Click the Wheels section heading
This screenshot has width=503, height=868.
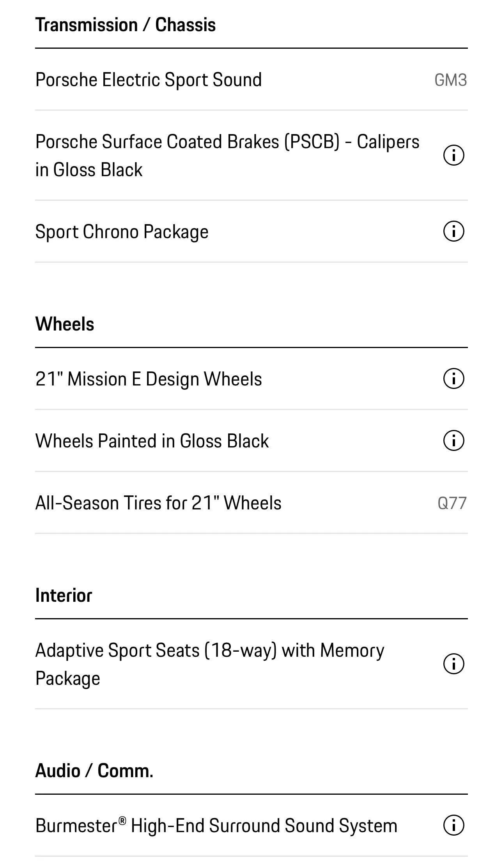coord(65,324)
